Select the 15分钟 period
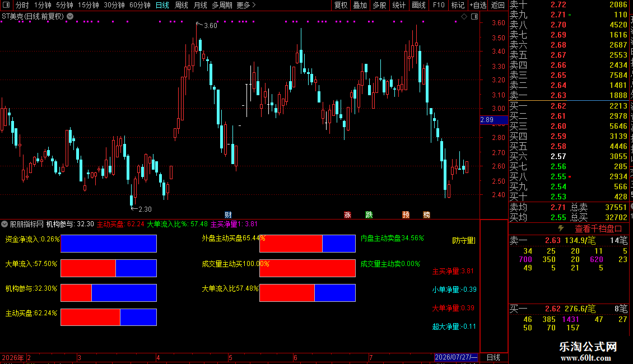The width and height of the screenshot is (633, 364). click(x=89, y=5)
